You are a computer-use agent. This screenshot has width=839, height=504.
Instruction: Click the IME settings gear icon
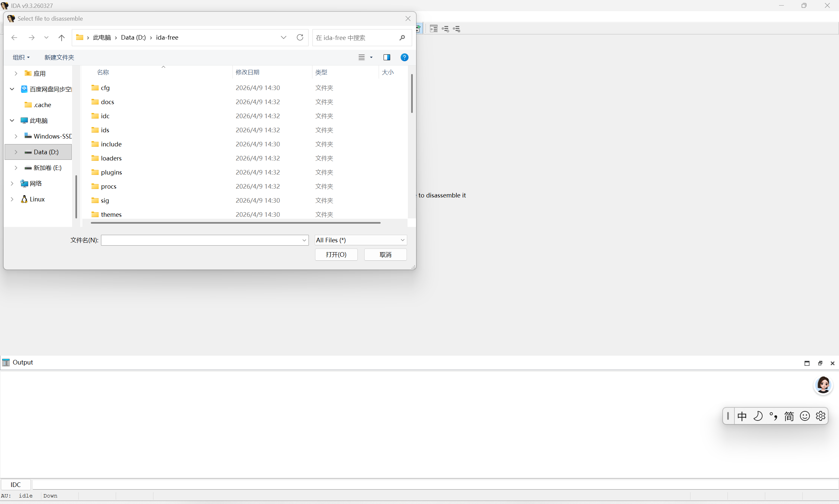click(x=820, y=416)
